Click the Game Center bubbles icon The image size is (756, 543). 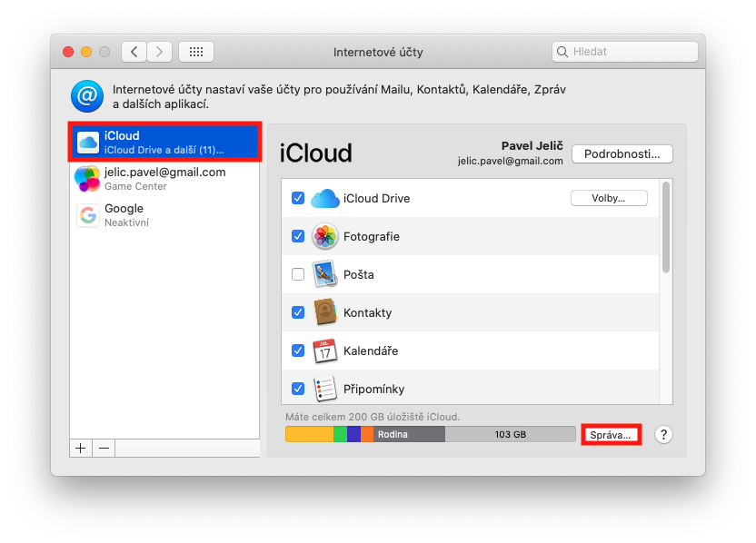pos(88,179)
